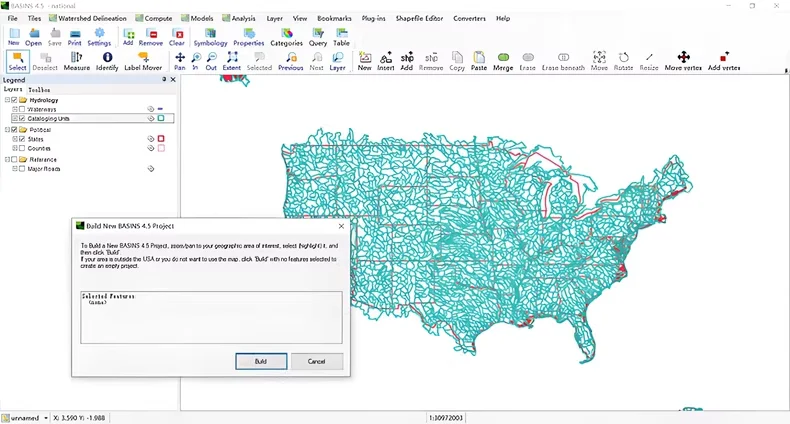
Task: Click the Waterways blue line symbol
Action: pyautogui.click(x=160, y=109)
